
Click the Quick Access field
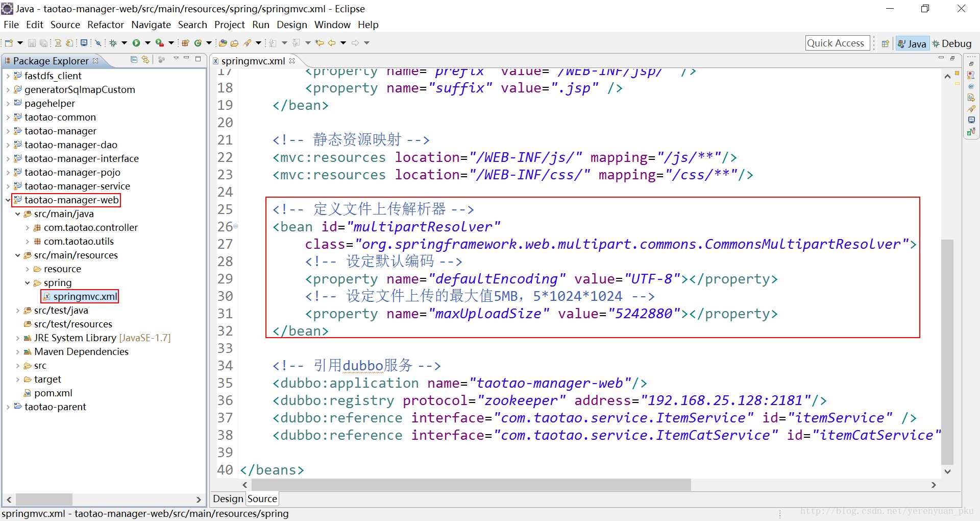(x=837, y=43)
